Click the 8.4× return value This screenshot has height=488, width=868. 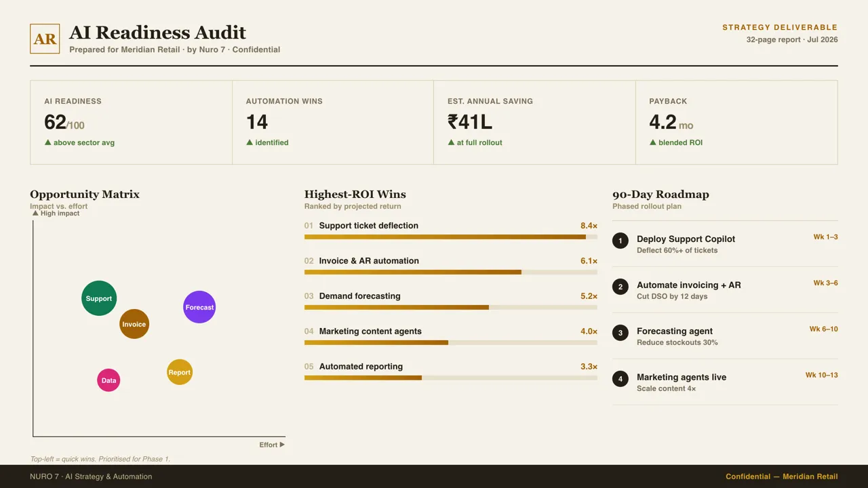(589, 226)
